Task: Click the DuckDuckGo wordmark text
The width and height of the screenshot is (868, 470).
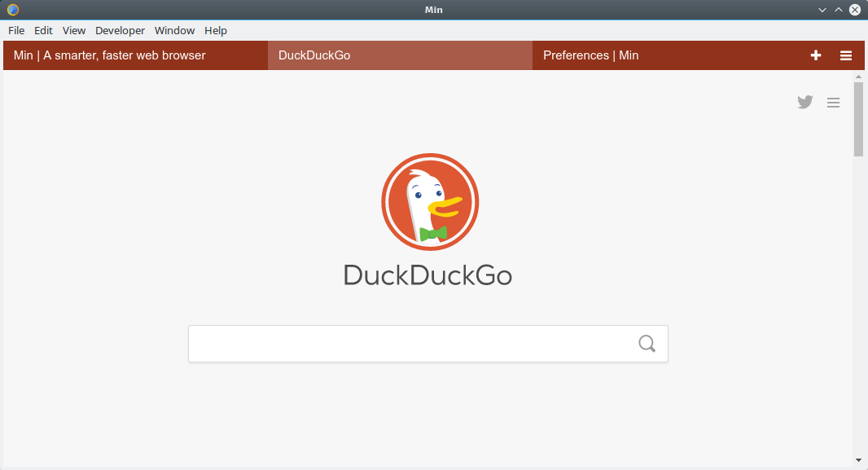Action: point(428,275)
